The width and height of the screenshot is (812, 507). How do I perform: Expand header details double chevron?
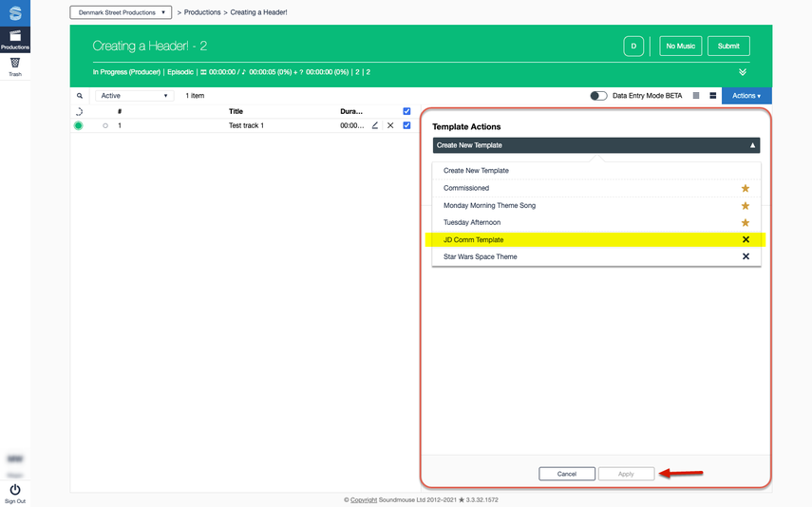point(743,72)
